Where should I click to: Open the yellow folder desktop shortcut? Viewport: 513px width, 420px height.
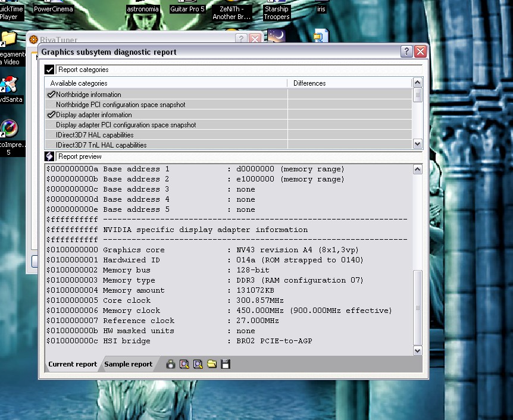point(8,39)
